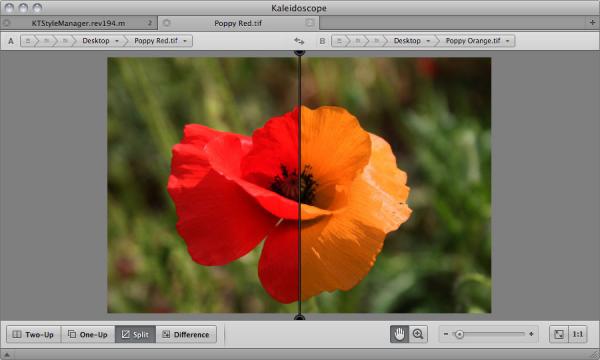Close the Poppy Red.tif tab
The height and width of the screenshot is (360, 600).
coord(166,23)
